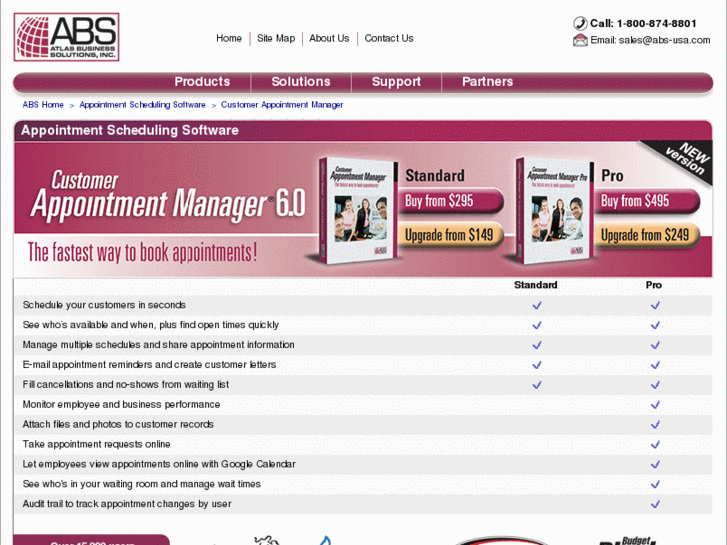This screenshot has height=545, width=727.
Task: Click the Pro column header in table
Action: coord(654,285)
